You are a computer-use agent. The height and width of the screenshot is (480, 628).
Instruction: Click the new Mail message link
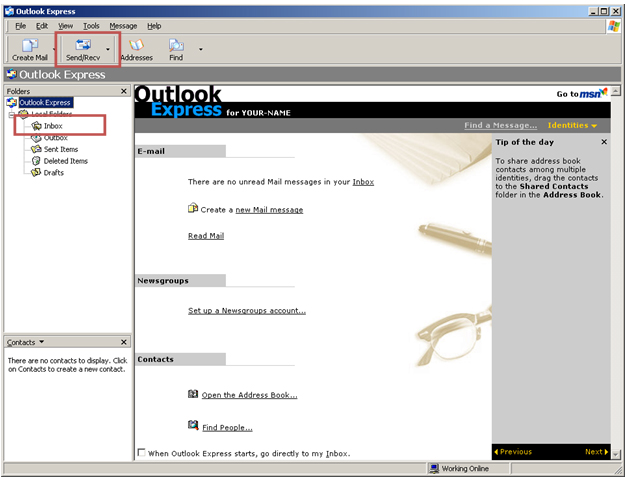269,210
